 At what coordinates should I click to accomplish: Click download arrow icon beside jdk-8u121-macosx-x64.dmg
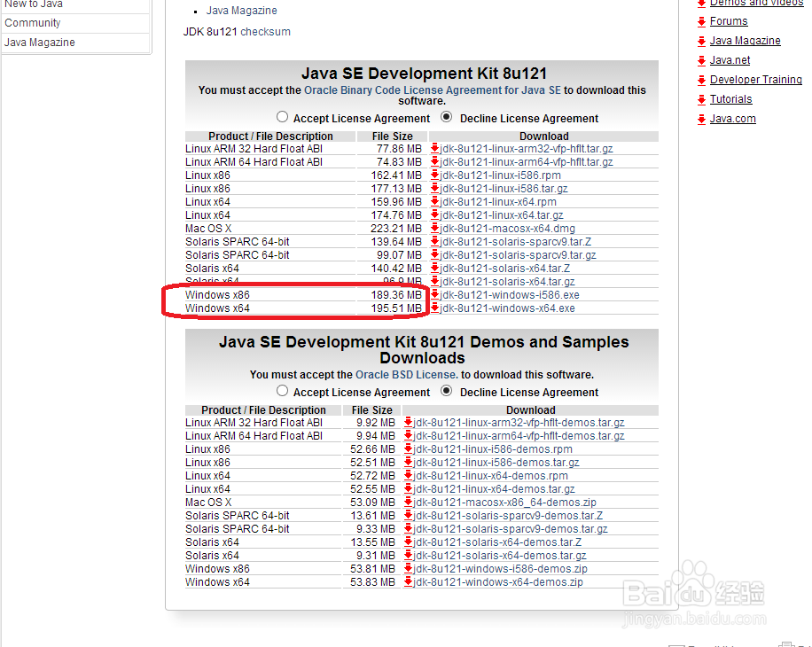click(435, 229)
